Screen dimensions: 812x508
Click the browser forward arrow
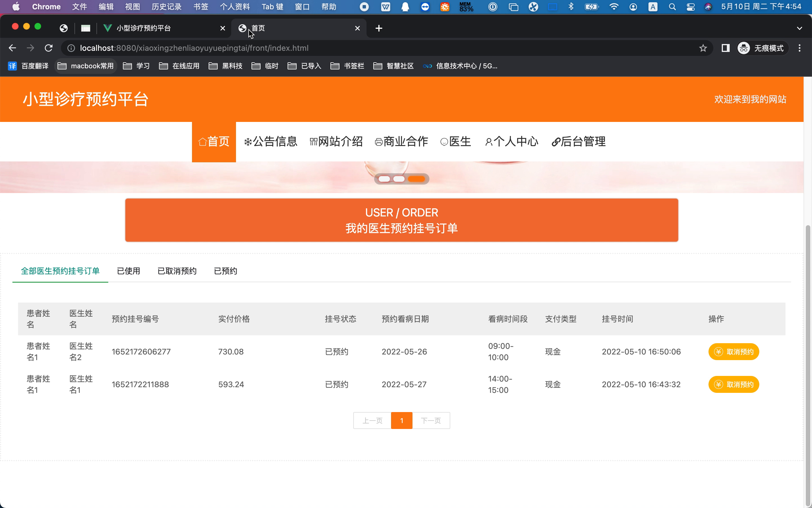pyautogui.click(x=30, y=48)
